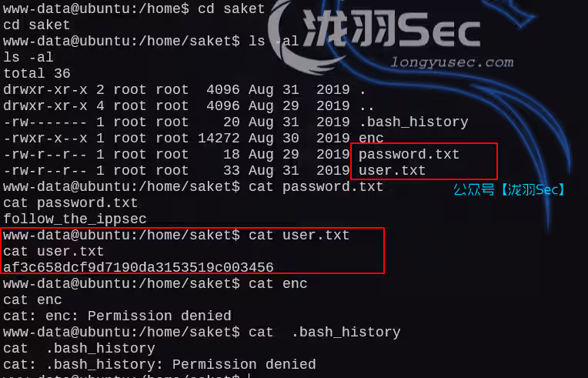The height and width of the screenshot is (378, 588).
Task: Click .bash_history in the directory listing
Action: coord(413,122)
